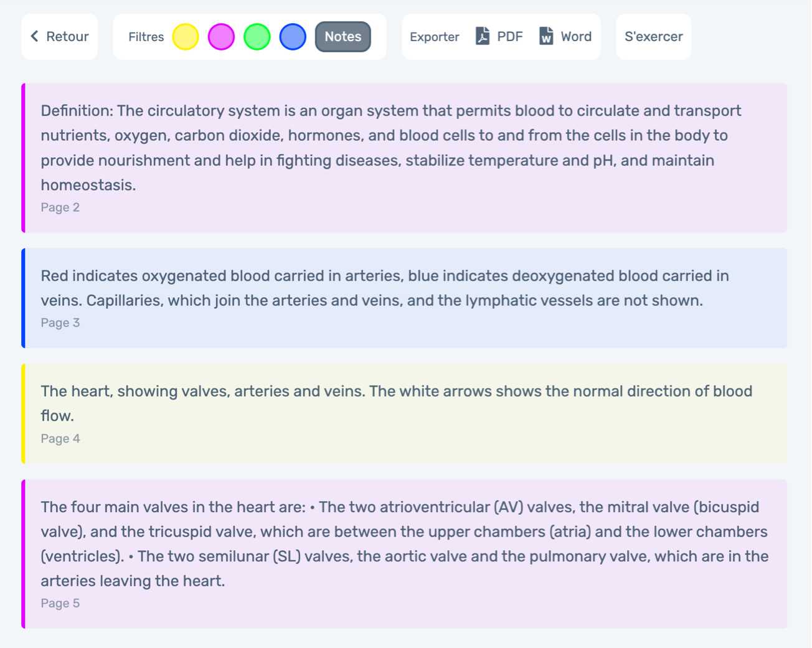
Task: Click the Page 2 reference label
Action: point(60,207)
